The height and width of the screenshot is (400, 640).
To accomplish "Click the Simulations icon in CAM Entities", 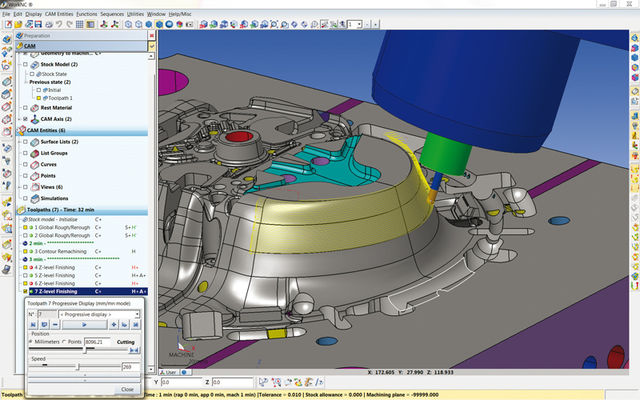I will tap(35, 198).
